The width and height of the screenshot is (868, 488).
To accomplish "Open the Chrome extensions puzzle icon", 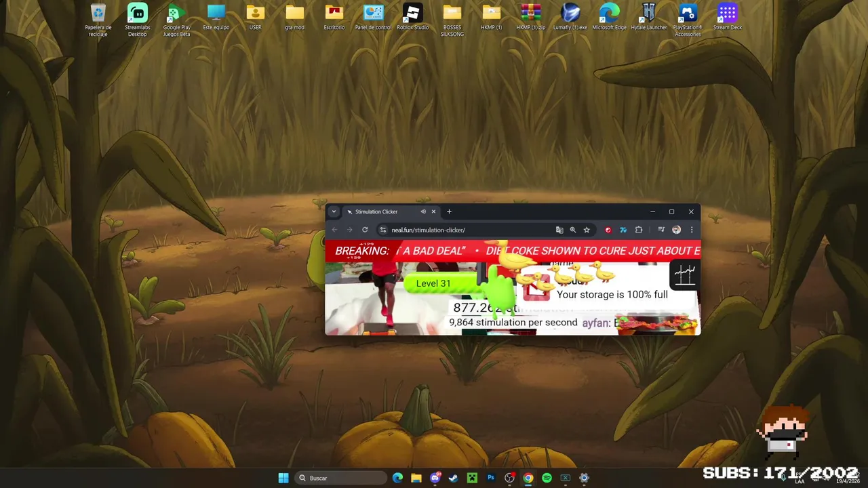I will click(639, 230).
